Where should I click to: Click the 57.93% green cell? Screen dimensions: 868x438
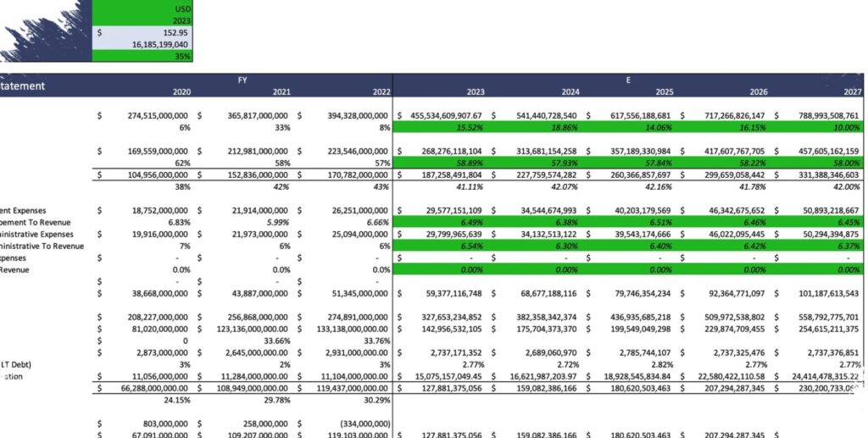coord(564,164)
